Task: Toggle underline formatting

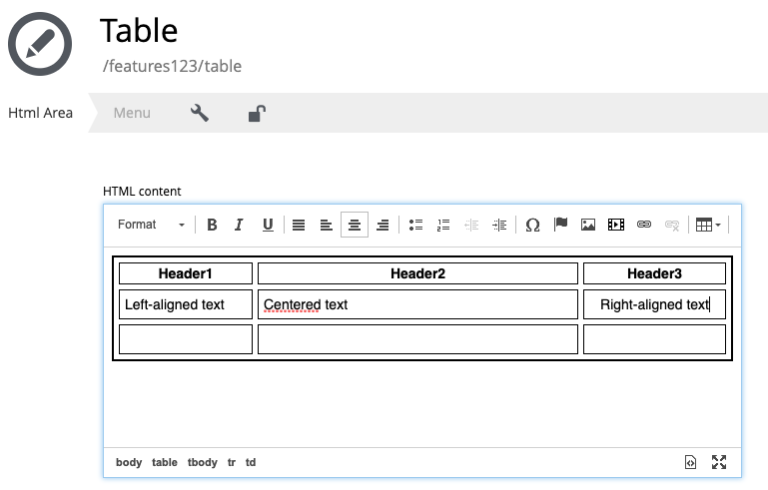Action: [x=267, y=225]
